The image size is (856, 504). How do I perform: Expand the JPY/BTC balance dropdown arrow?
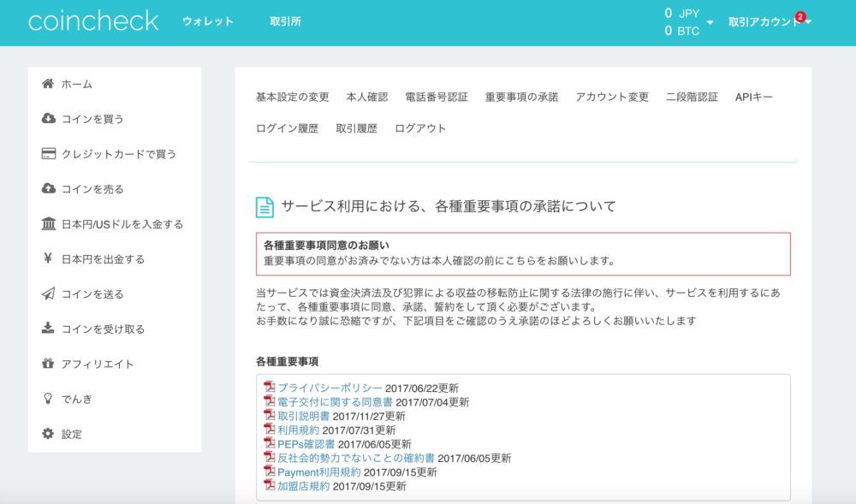(710, 22)
